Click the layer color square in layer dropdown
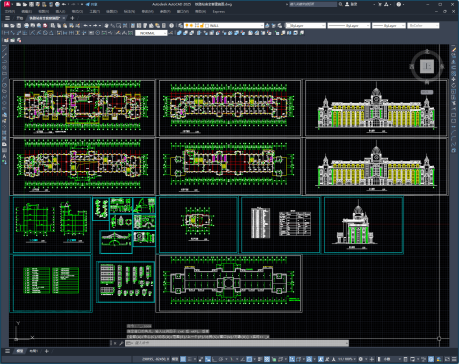 tap(207, 25)
